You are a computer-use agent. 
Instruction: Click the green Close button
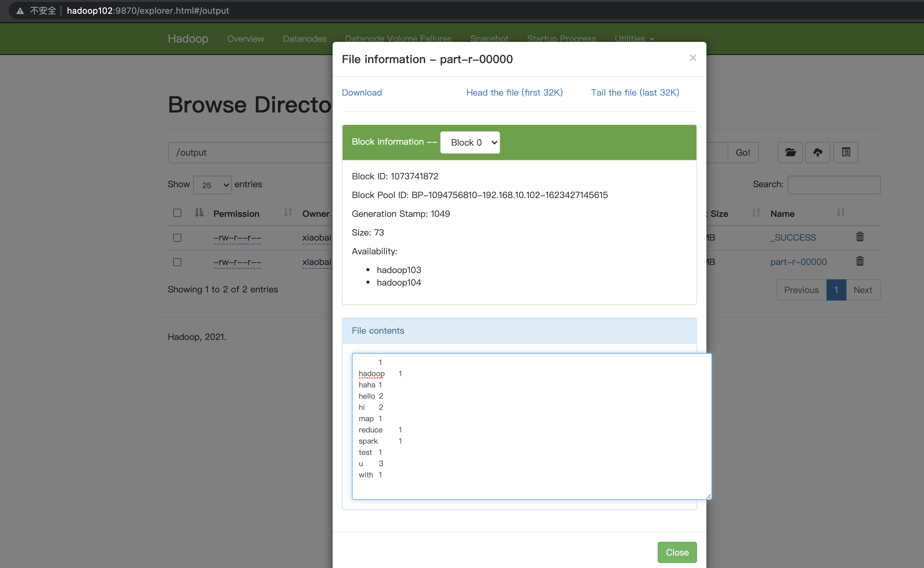click(x=677, y=552)
